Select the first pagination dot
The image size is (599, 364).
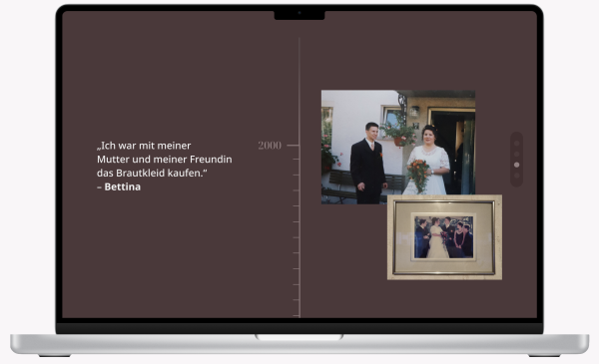[516, 144]
